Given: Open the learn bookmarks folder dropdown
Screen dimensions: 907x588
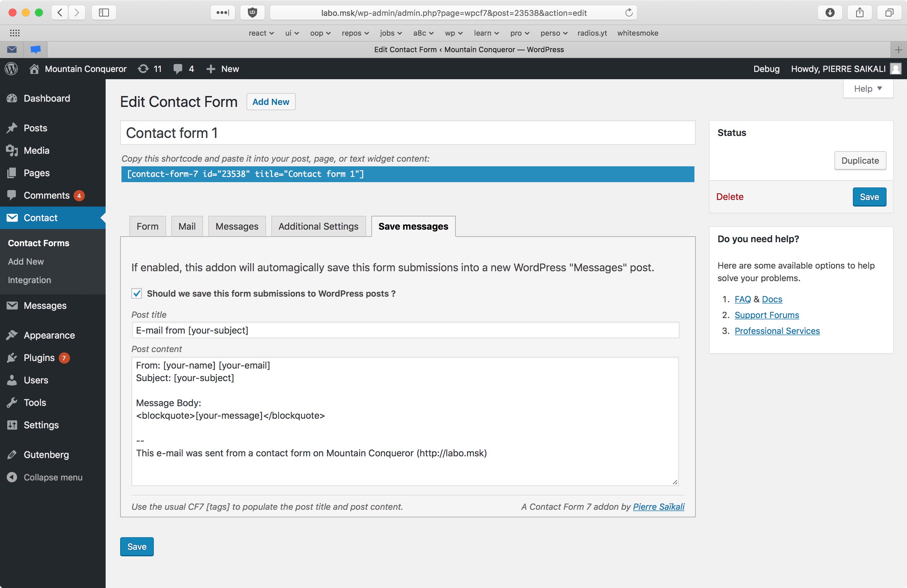Looking at the screenshot, I should tap(486, 33).
